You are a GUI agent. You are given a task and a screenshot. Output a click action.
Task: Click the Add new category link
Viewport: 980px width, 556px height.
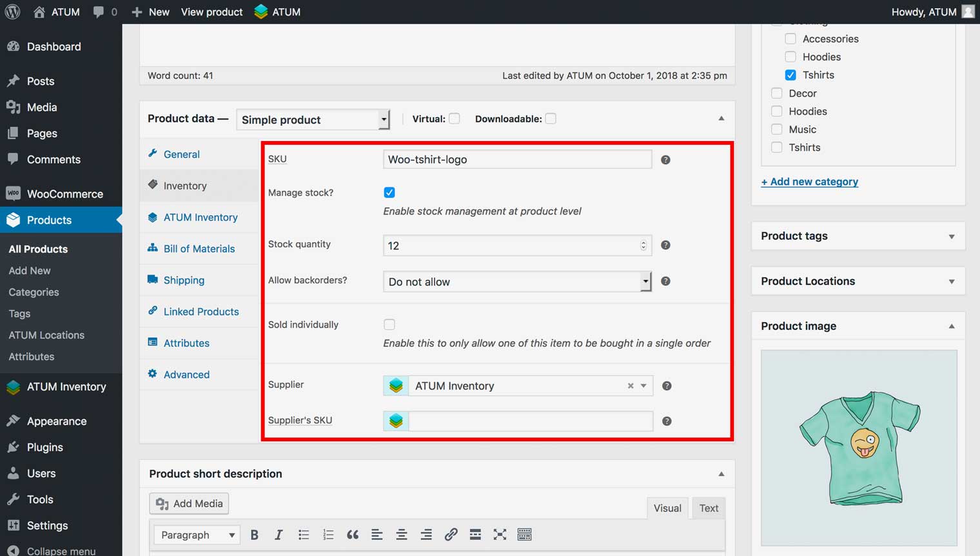809,182
